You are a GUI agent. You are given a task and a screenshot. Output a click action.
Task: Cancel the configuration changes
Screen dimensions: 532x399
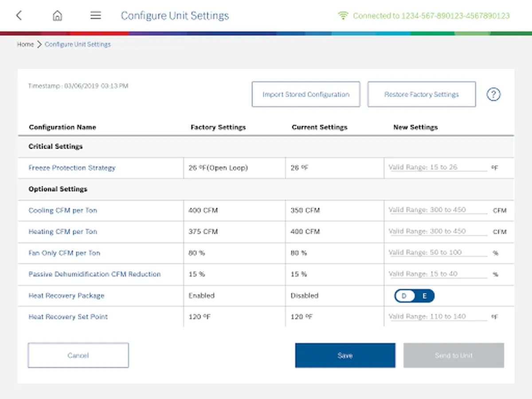point(78,355)
